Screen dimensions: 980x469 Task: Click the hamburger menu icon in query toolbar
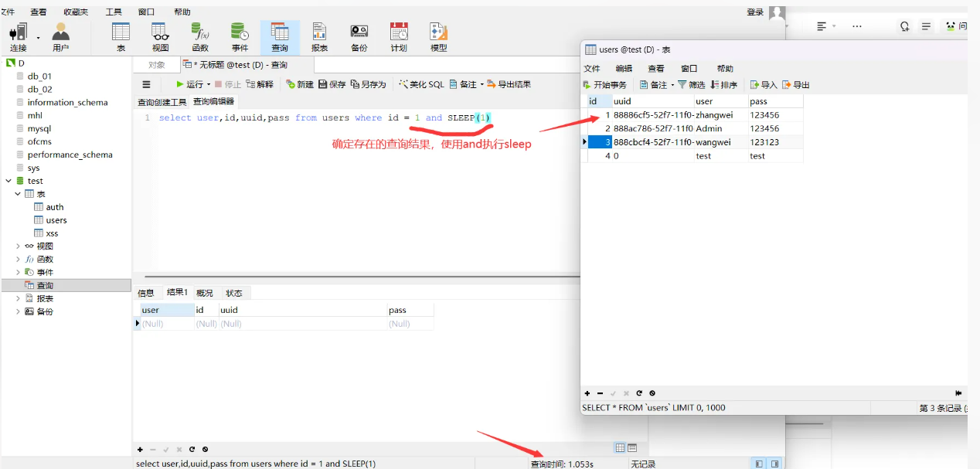pos(146,84)
